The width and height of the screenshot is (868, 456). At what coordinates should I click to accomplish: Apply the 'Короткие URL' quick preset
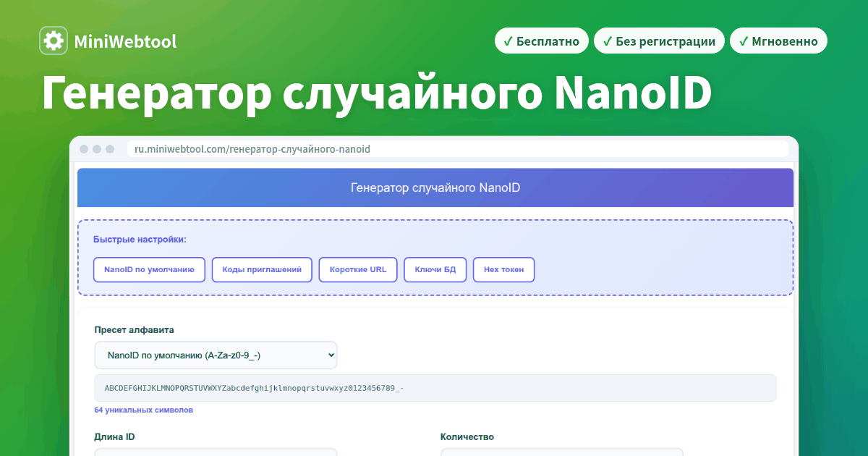click(x=358, y=270)
